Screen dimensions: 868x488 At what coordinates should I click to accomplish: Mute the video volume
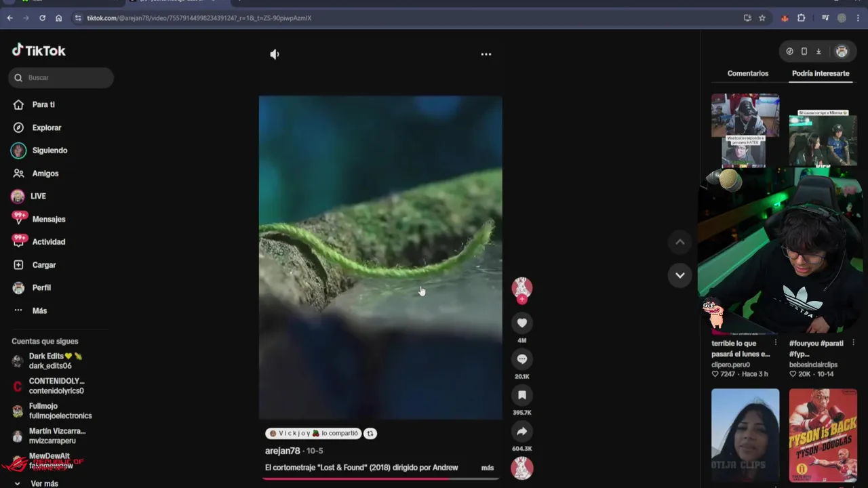tap(275, 54)
